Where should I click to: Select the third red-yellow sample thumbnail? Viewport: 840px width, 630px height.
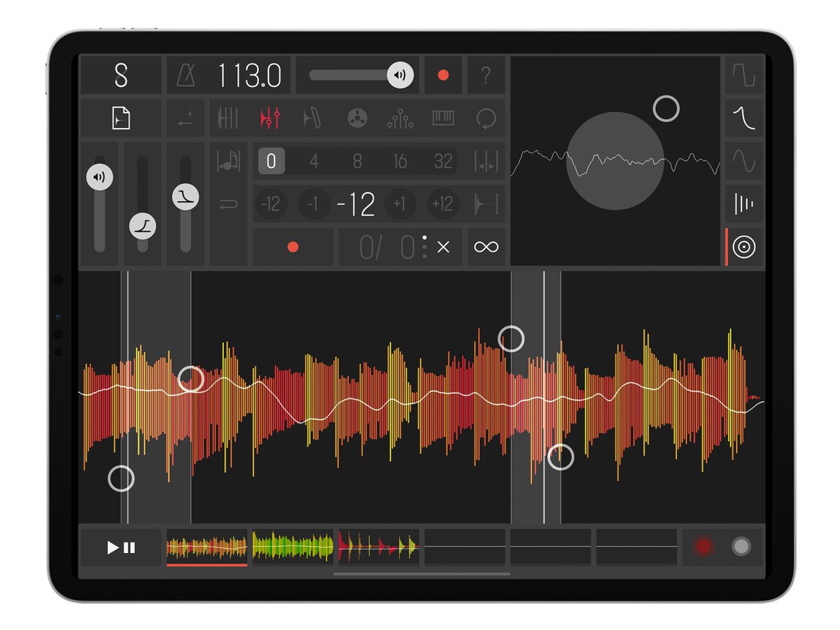point(379,547)
